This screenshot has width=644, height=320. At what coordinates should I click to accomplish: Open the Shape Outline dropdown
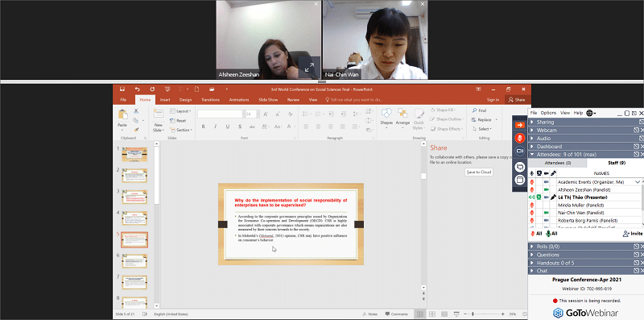448,119
